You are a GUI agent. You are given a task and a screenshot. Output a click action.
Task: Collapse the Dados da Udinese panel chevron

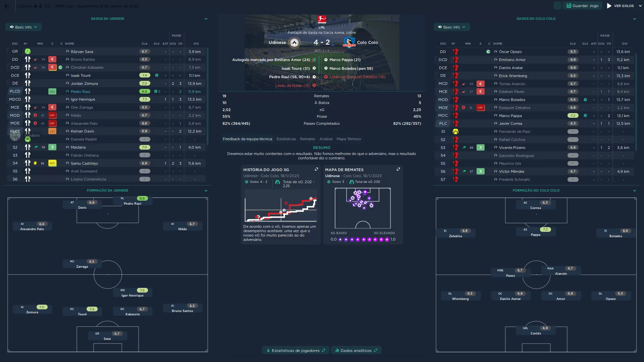(x=206, y=19)
